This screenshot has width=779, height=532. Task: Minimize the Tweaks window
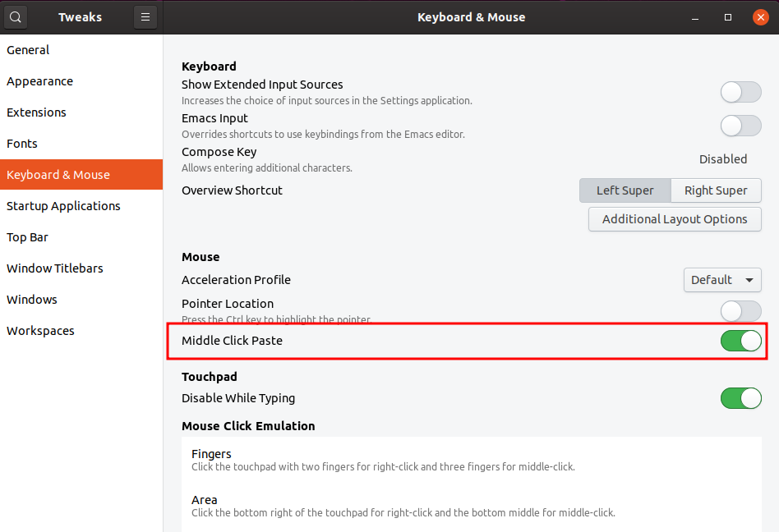point(695,17)
